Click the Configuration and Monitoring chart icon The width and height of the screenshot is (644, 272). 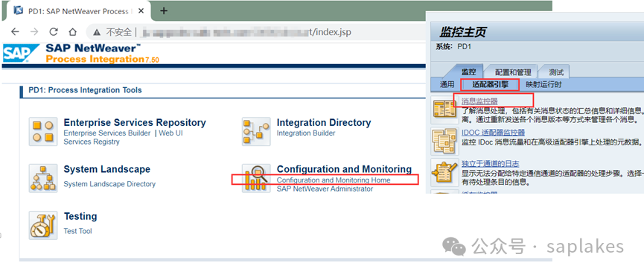click(256, 178)
